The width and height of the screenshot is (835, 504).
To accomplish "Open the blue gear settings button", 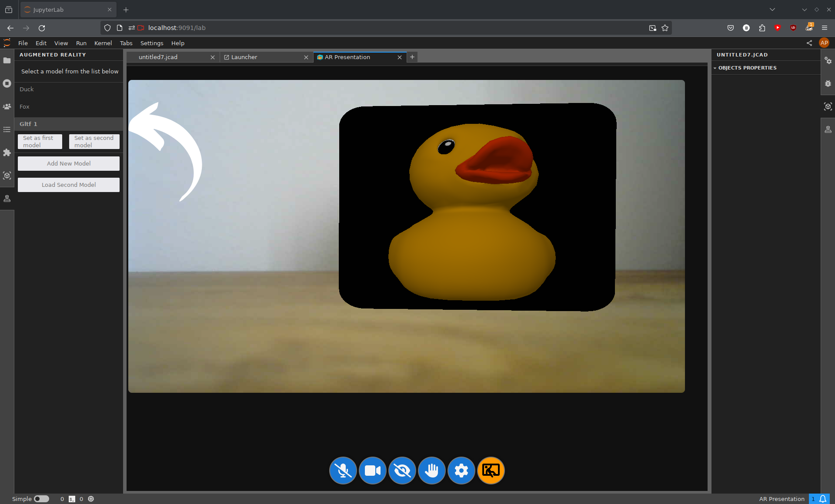I will (461, 471).
